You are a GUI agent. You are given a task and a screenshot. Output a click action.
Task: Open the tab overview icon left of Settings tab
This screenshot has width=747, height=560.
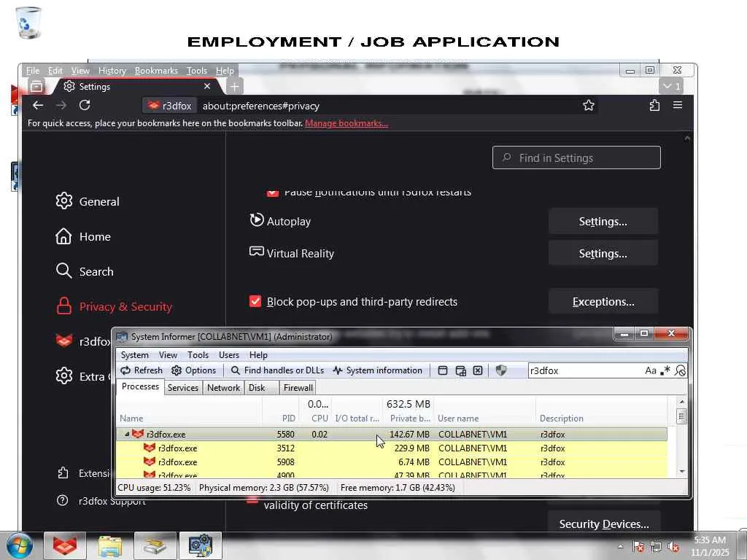pyautogui.click(x=36, y=87)
